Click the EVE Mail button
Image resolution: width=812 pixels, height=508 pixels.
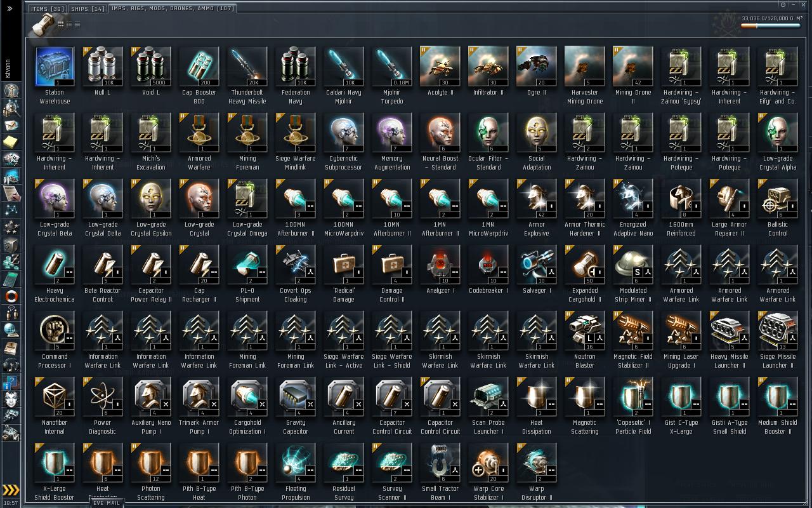(106, 502)
